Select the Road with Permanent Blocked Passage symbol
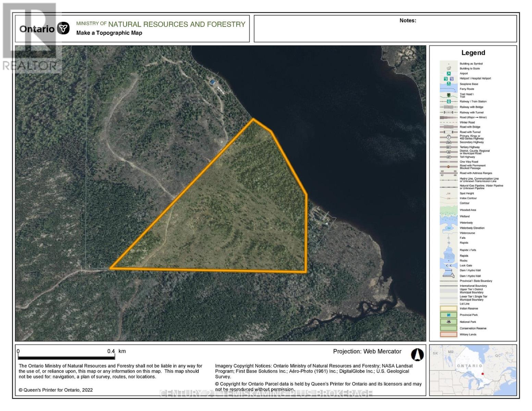Screen dimensions: 532x411 tap(448, 166)
